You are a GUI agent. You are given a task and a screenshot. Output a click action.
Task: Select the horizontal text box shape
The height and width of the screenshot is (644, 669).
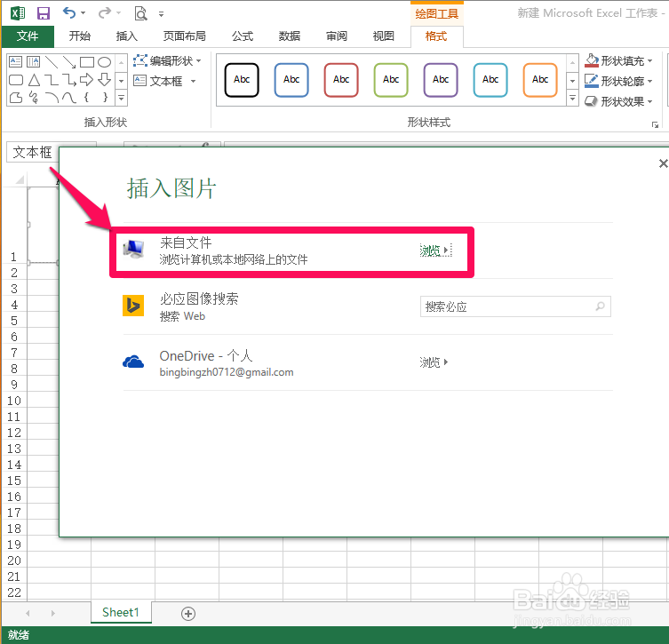[15, 62]
